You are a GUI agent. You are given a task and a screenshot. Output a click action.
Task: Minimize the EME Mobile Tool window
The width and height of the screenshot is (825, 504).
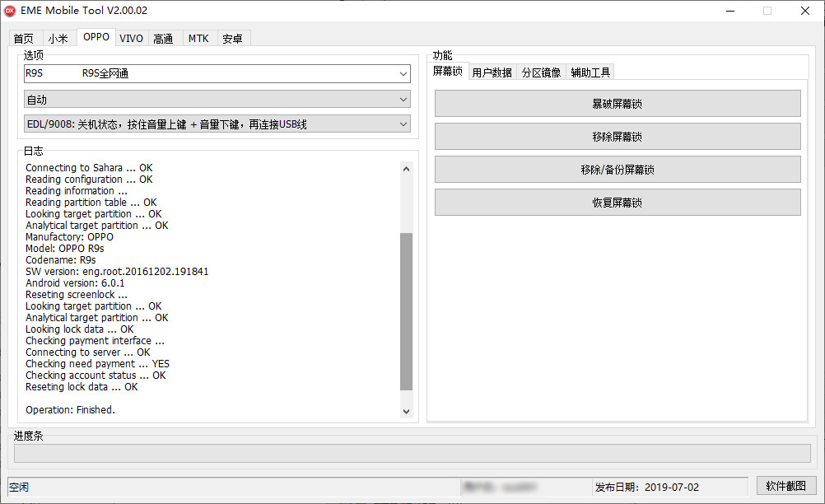(x=730, y=11)
